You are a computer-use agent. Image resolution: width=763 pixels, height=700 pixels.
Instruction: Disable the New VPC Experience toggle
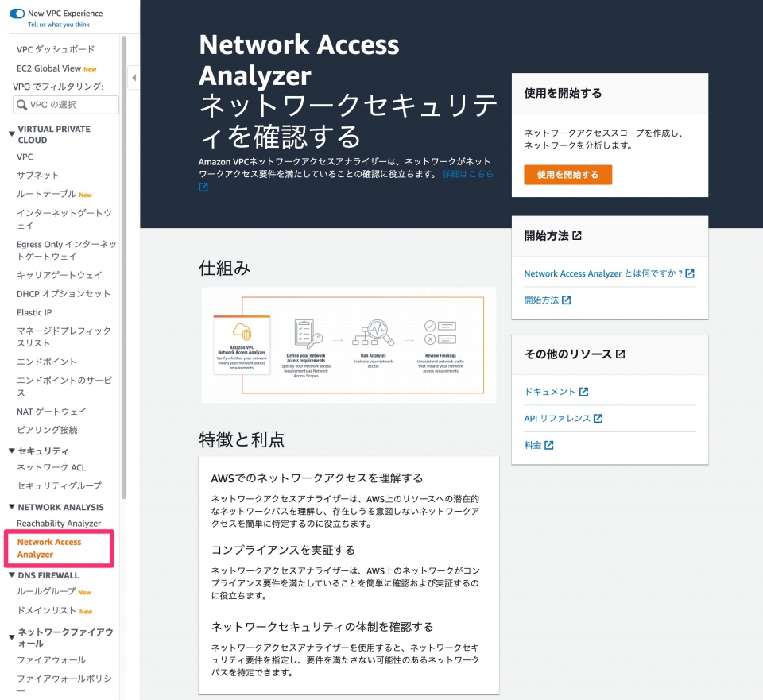click(16, 13)
